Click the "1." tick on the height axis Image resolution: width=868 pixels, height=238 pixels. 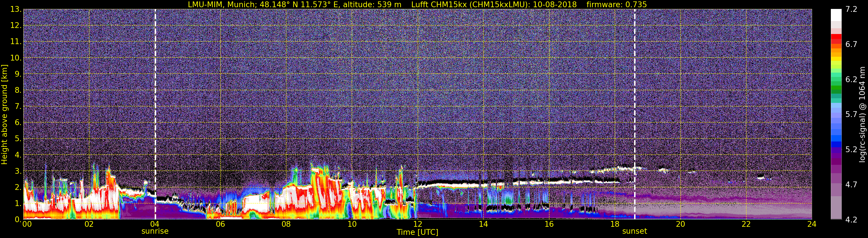point(18,204)
